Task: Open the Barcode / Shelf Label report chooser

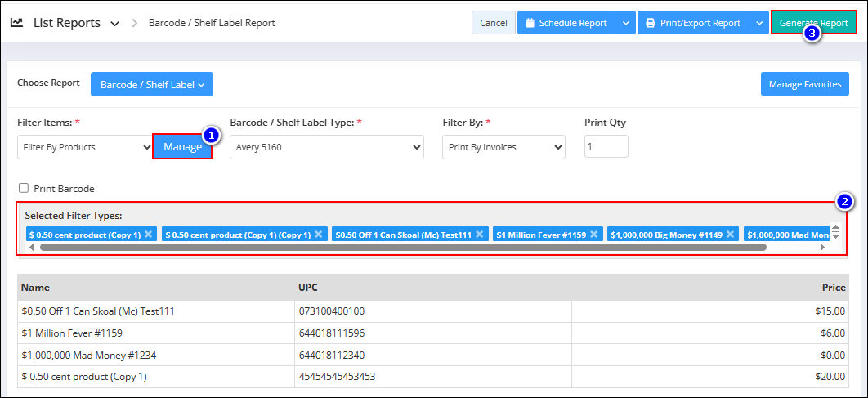Action: point(152,85)
